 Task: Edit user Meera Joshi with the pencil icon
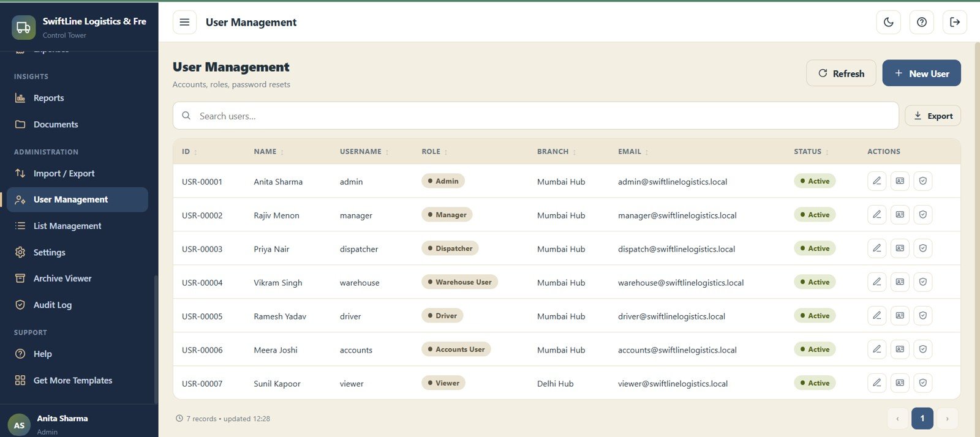coord(877,349)
